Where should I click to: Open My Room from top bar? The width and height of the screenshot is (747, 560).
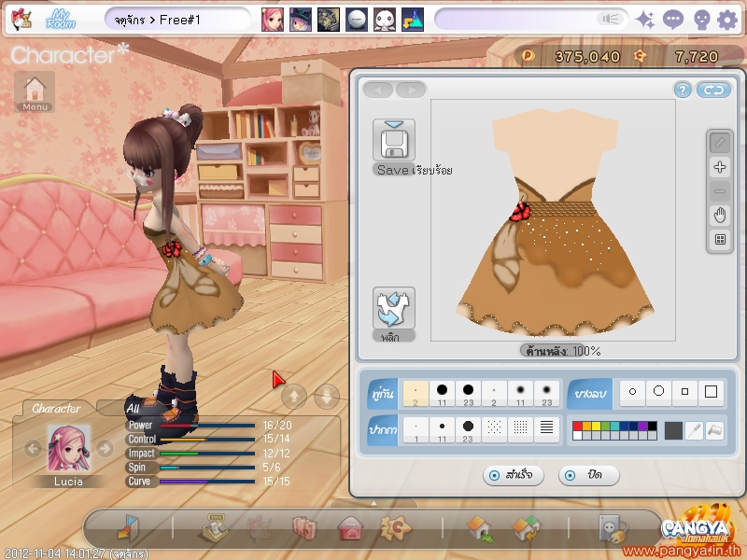tap(61, 20)
